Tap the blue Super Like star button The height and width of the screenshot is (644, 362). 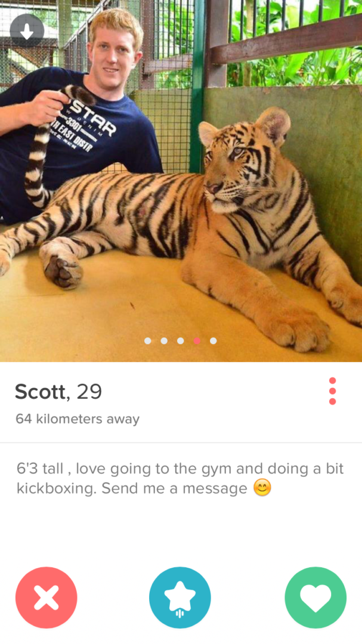click(180, 597)
